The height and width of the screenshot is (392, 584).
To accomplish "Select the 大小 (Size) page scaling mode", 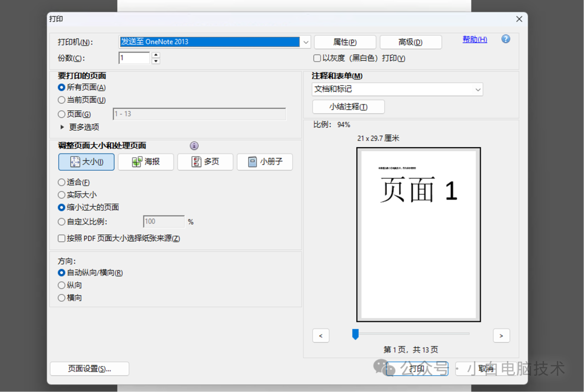I will point(86,162).
